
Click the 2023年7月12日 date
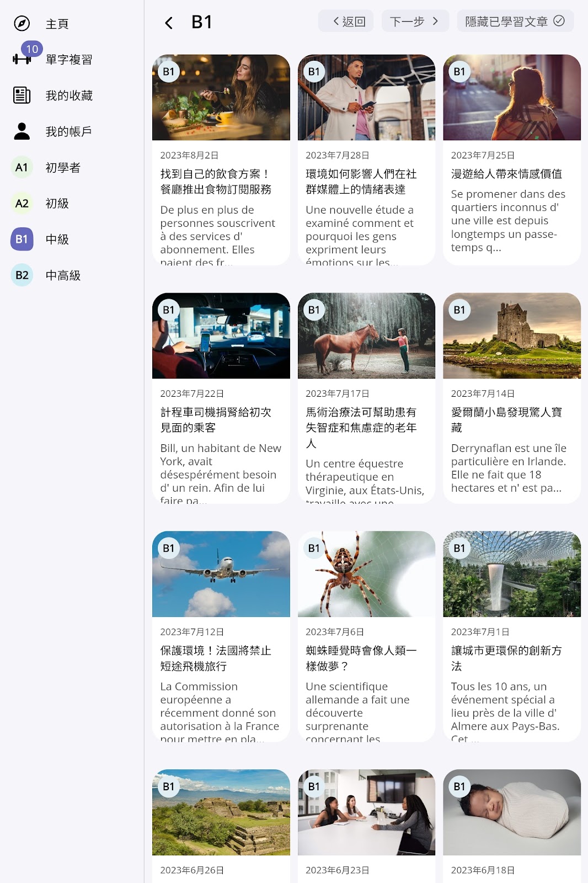tap(192, 632)
